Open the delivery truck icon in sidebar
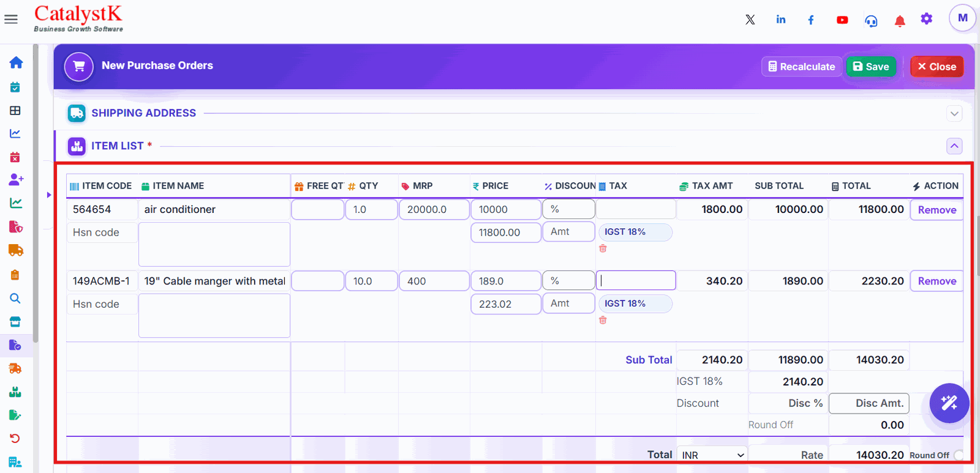The width and height of the screenshot is (980, 473). 16,250
